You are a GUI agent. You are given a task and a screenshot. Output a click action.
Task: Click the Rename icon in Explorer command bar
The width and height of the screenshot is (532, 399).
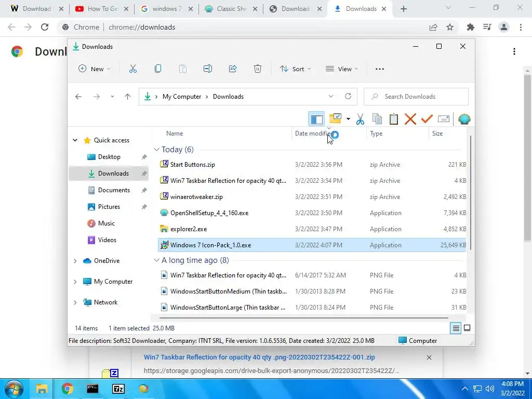[208, 69]
